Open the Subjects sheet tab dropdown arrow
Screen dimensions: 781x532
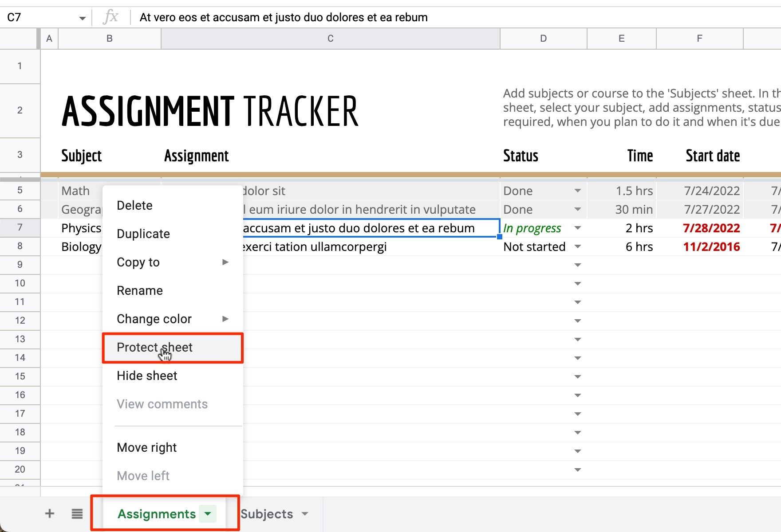(x=305, y=514)
